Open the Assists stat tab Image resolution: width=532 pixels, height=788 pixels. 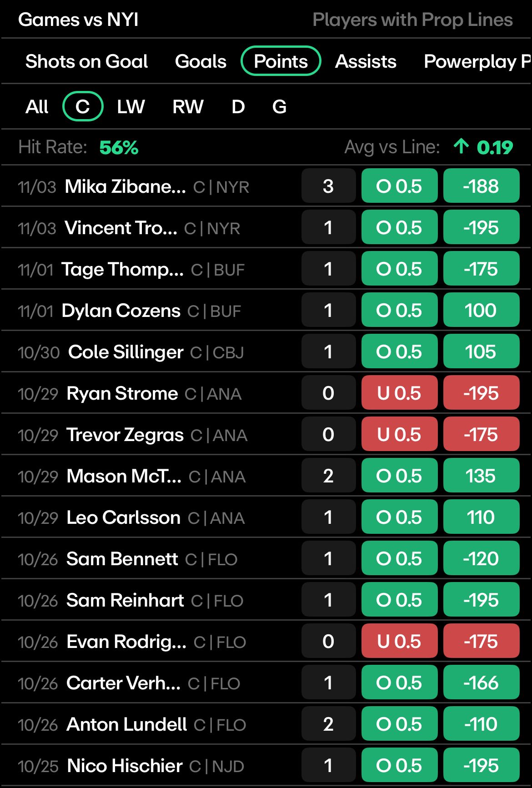(366, 61)
